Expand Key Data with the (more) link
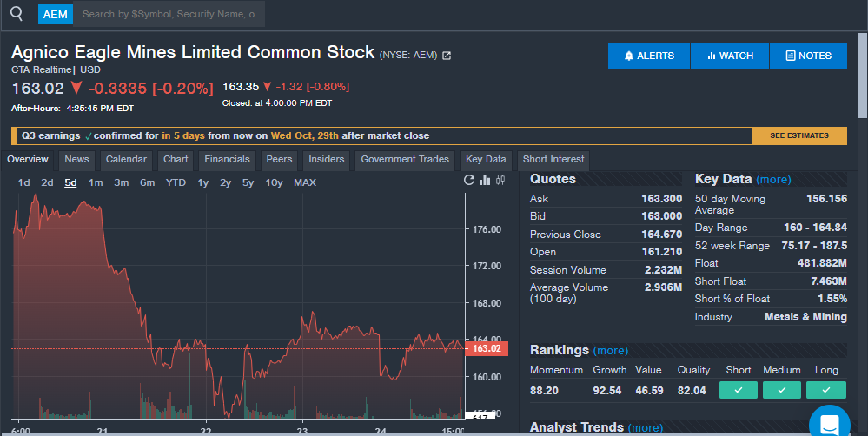This screenshot has height=436, width=868. point(773,180)
